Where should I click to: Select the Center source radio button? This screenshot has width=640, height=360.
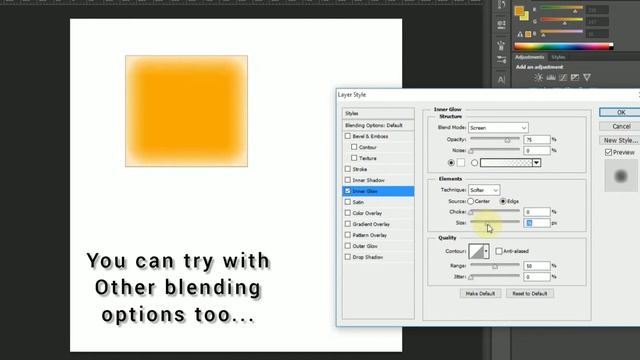point(471,201)
